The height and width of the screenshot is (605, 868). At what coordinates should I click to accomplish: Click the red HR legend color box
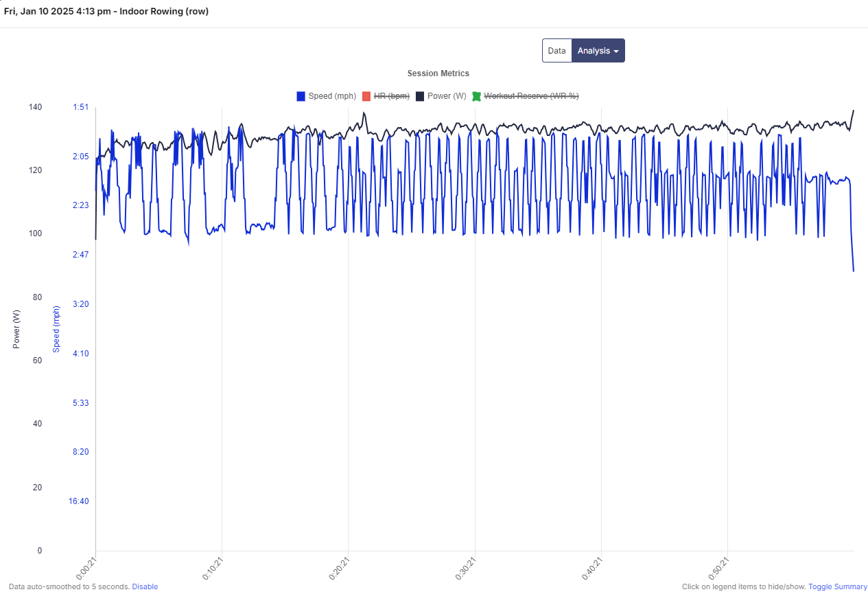click(x=366, y=96)
